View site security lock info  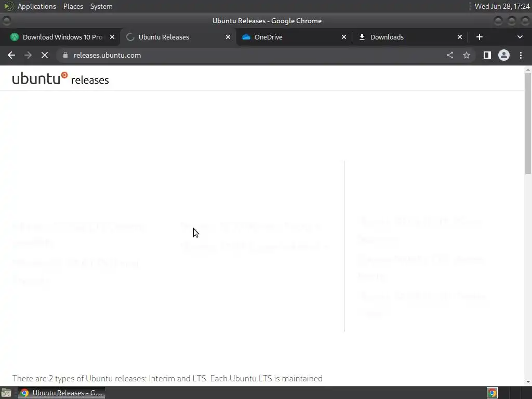[65, 55]
